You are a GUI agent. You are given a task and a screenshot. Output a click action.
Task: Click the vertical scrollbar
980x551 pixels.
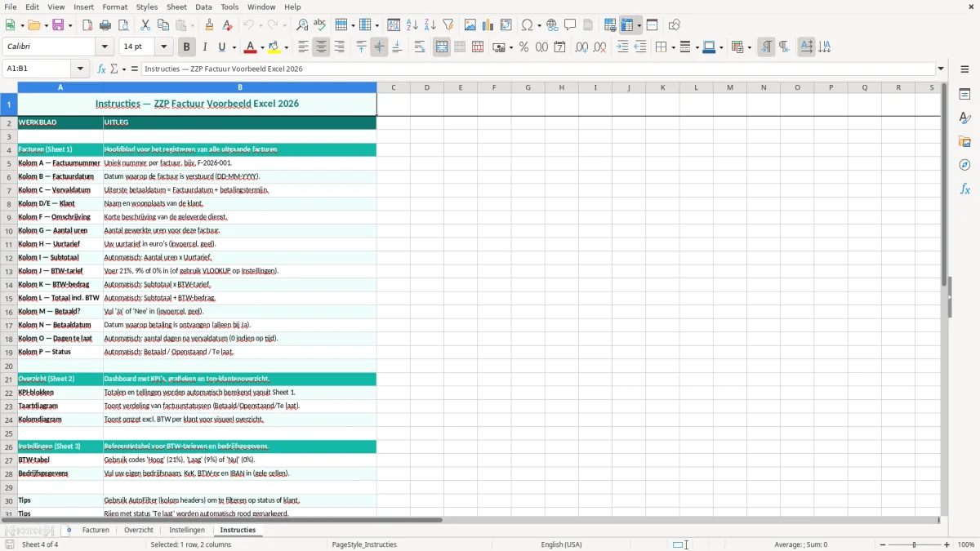coord(943,298)
